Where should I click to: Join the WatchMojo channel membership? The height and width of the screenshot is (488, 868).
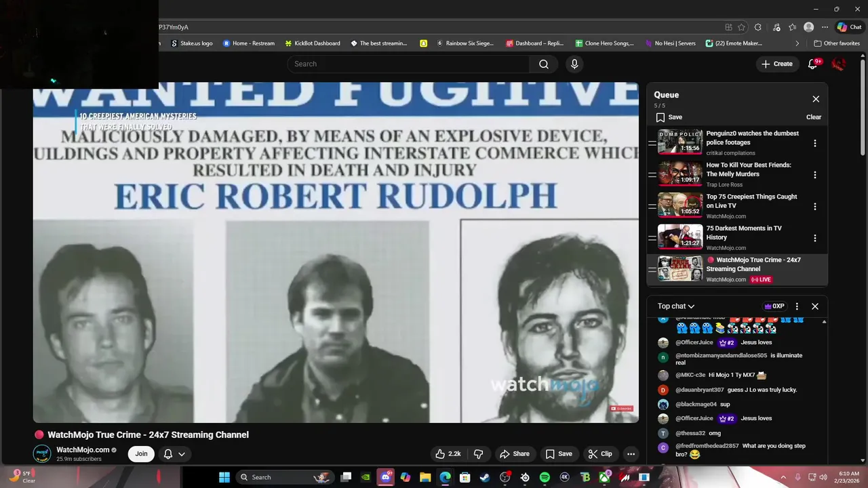pyautogui.click(x=141, y=454)
